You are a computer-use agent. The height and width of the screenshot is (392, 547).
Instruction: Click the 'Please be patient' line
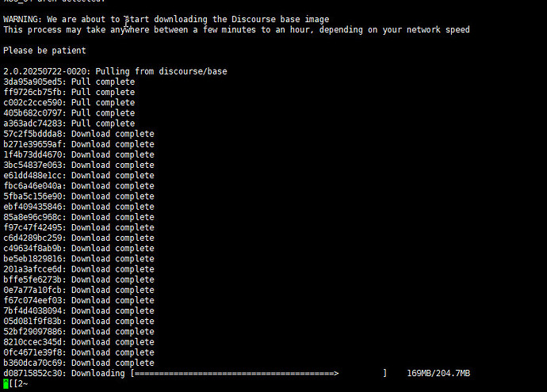(44, 51)
